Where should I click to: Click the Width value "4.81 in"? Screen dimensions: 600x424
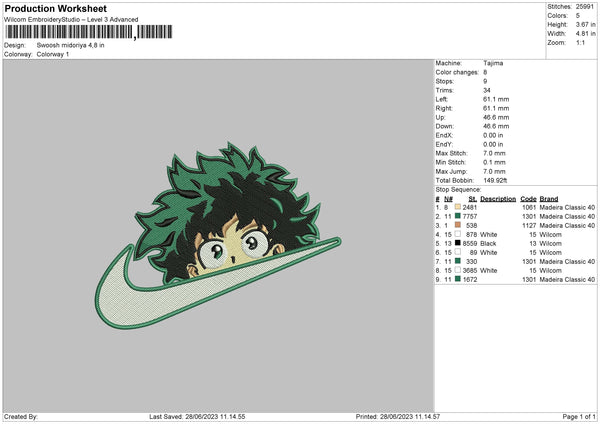click(585, 34)
